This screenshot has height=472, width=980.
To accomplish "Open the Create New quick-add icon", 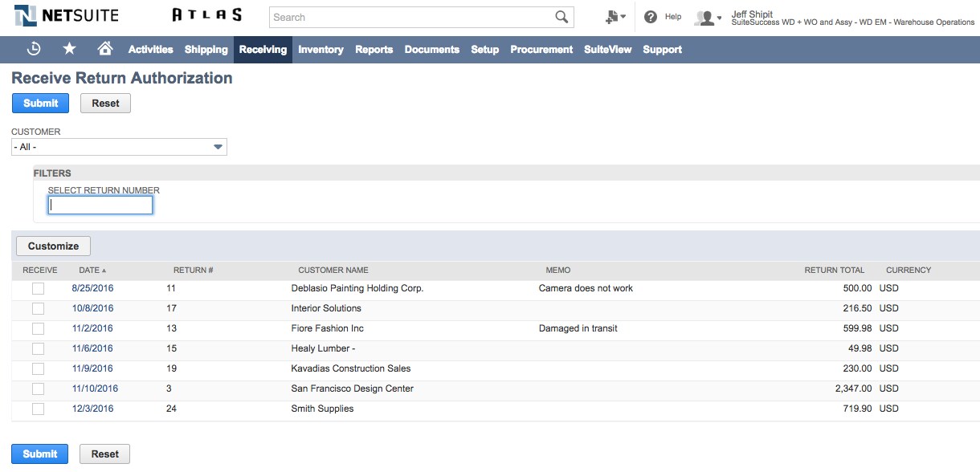I will [x=616, y=17].
